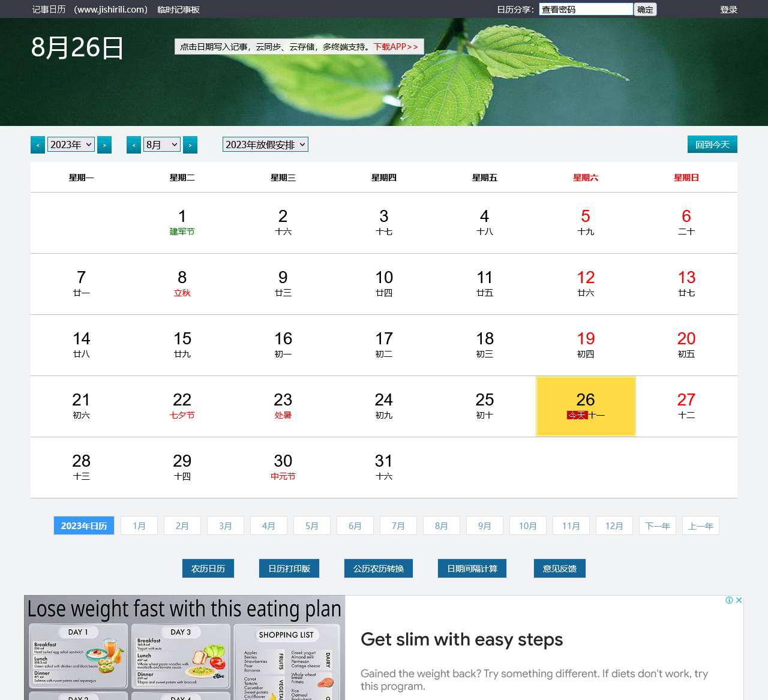Image resolution: width=768 pixels, height=700 pixels.
Task: Open the 意见反馈 button
Action: coord(560,569)
